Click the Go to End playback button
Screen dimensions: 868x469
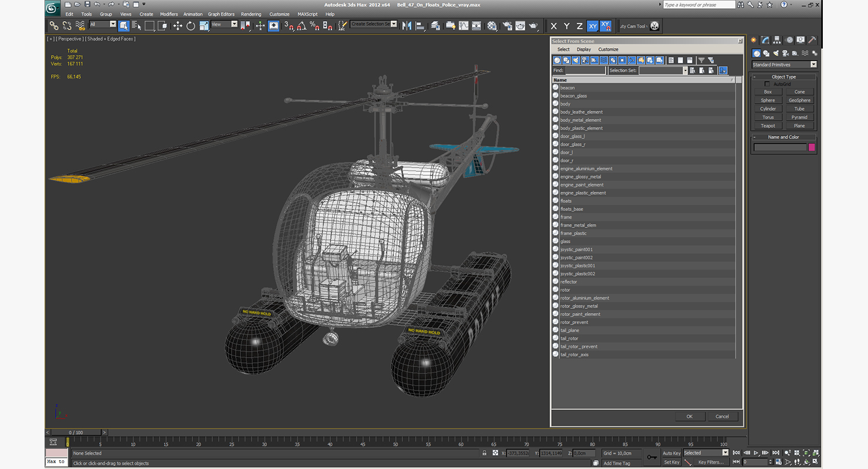pos(776,453)
